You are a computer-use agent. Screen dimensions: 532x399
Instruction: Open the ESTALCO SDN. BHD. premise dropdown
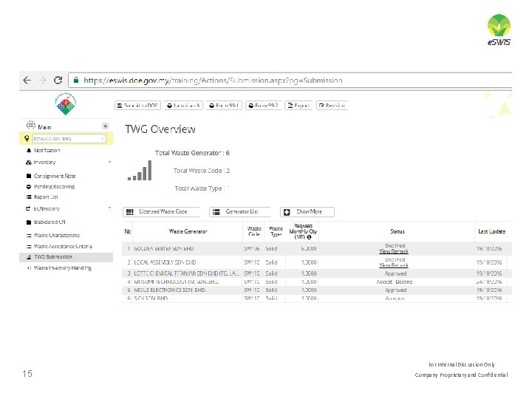(69, 138)
